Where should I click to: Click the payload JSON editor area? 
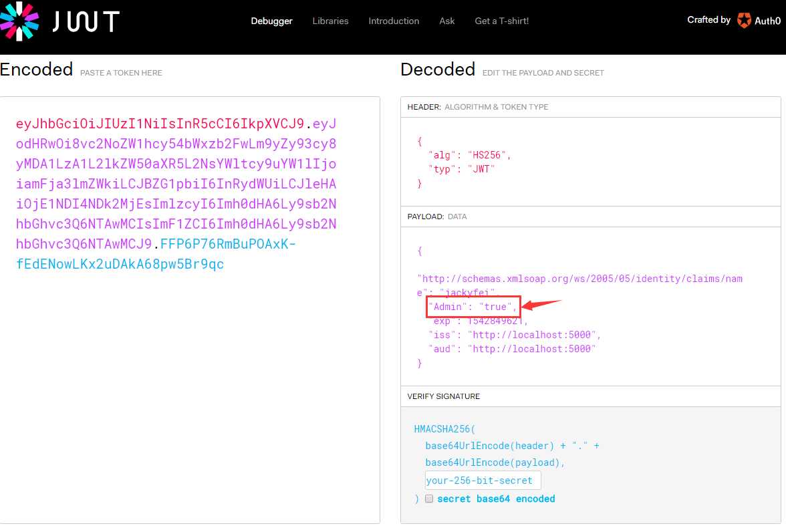[x=591, y=306]
